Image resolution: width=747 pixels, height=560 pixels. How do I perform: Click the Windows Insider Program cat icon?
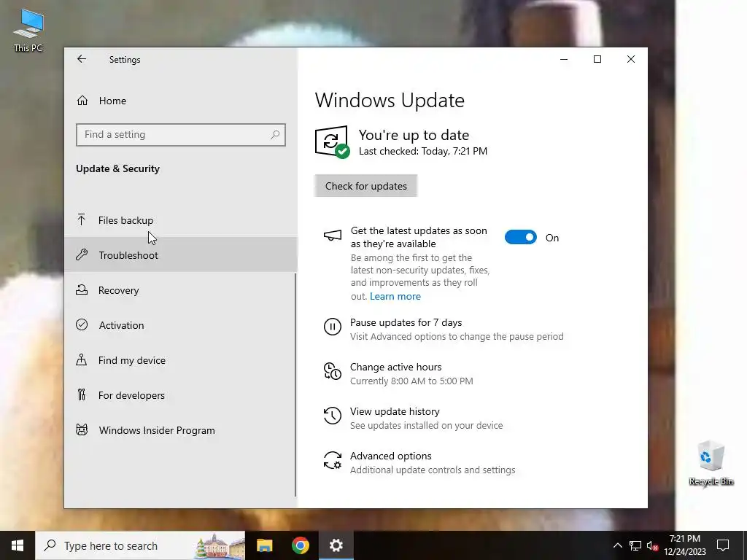tap(82, 430)
